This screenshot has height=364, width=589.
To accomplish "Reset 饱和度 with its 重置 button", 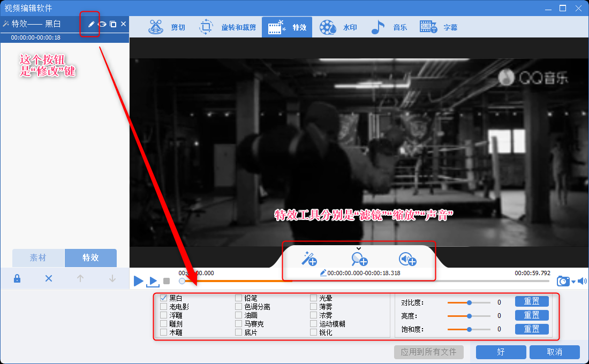I will (532, 329).
